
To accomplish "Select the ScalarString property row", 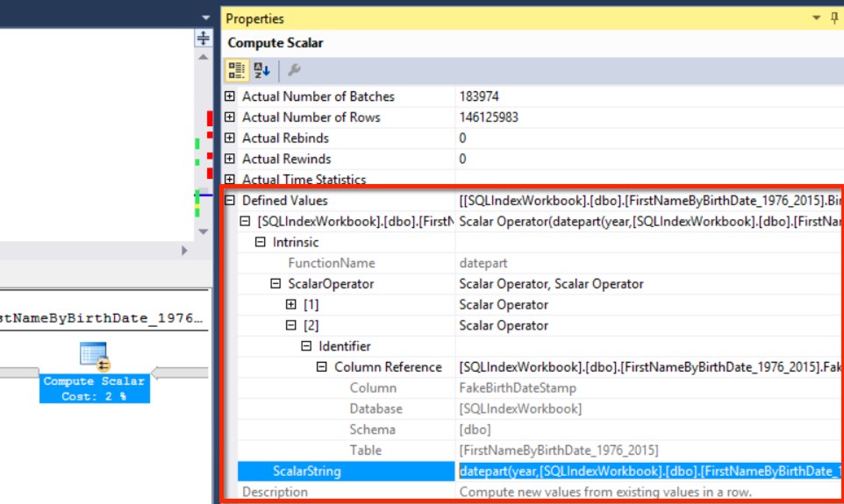I will coord(541,472).
